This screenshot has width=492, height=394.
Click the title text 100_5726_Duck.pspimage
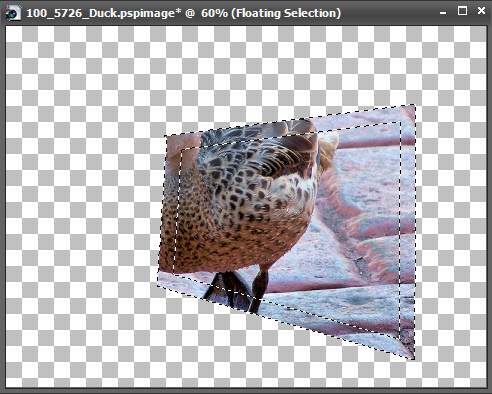tap(104, 13)
